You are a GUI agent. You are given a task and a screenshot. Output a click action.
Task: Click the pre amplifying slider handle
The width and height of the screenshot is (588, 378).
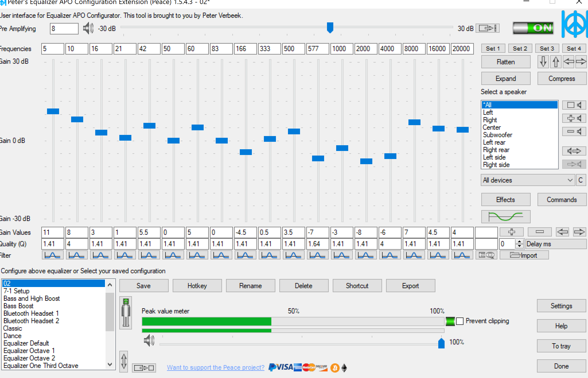[330, 28]
